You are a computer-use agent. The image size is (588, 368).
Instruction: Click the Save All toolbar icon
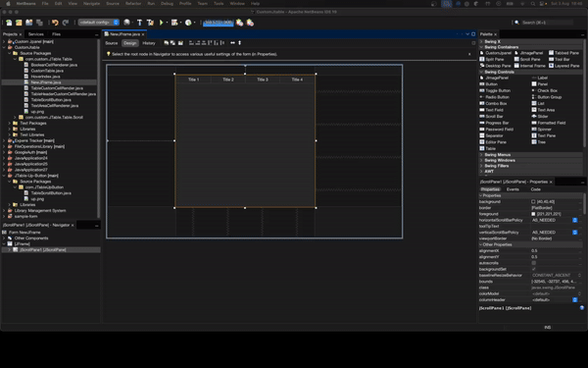39,23
